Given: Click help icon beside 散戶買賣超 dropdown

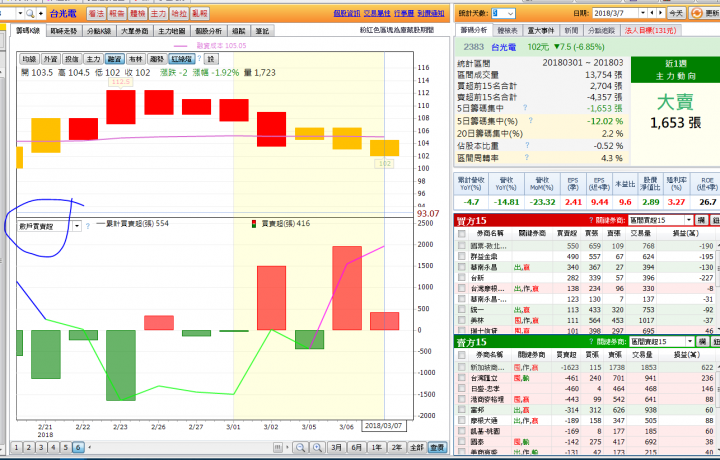Looking at the screenshot, I should click(x=88, y=226).
